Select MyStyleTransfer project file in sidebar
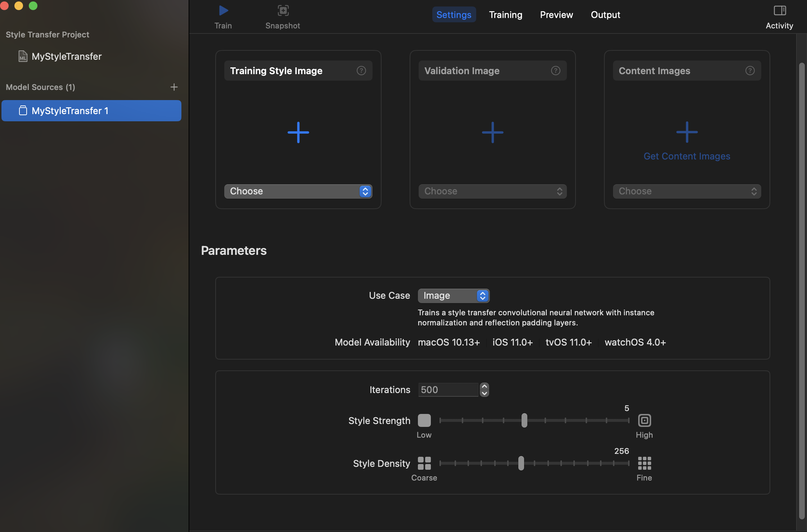The image size is (807, 532). click(67, 57)
